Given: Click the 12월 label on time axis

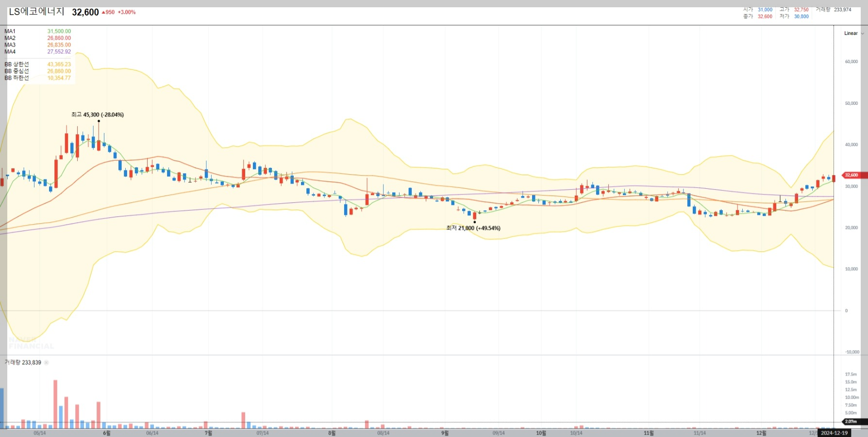Looking at the screenshot, I should pos(761,433).
